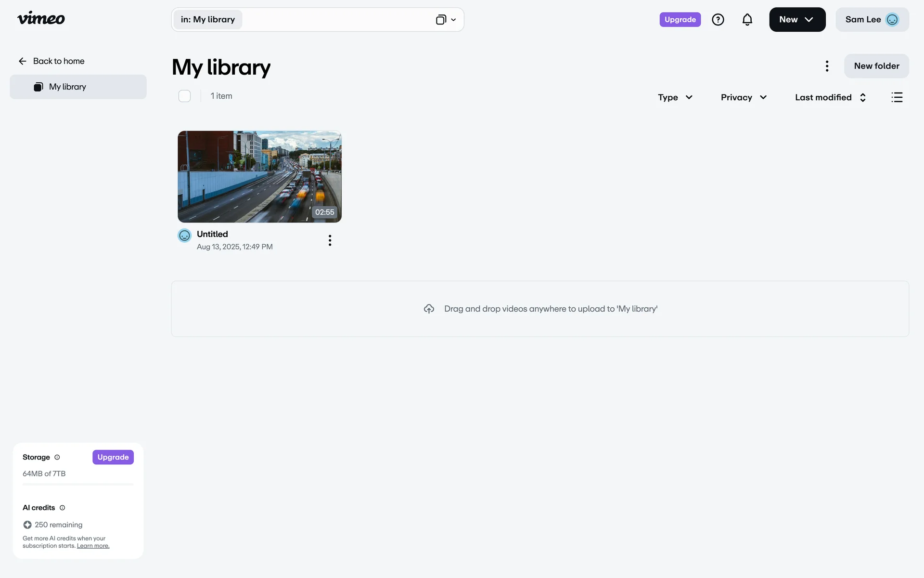Expand the Type filter dropdown
The height and width of the screenshot is (578, 924).
(x=675, y=97)
